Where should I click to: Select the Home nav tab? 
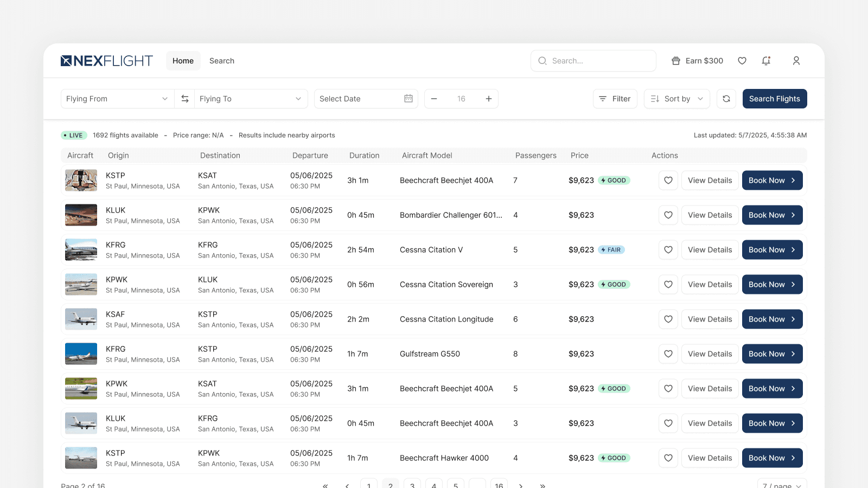(x=183, y=61)
